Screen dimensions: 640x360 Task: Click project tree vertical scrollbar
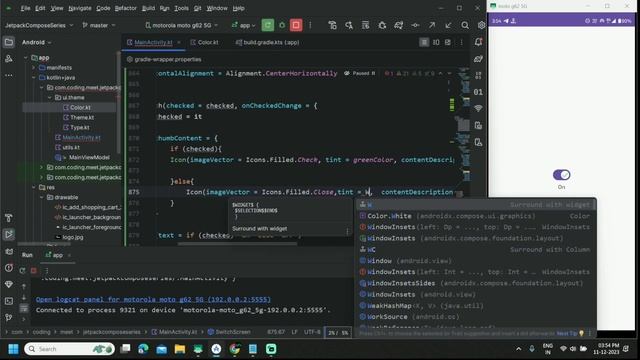119,102
